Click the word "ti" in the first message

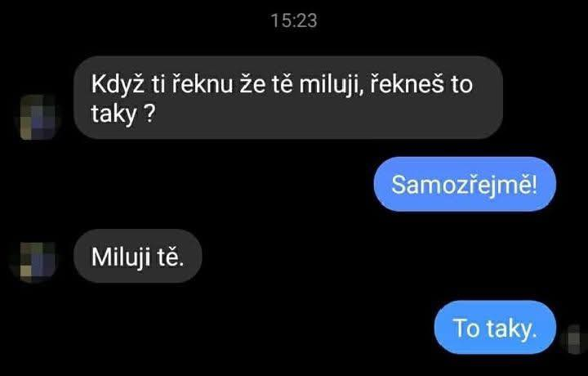point(158,85)
